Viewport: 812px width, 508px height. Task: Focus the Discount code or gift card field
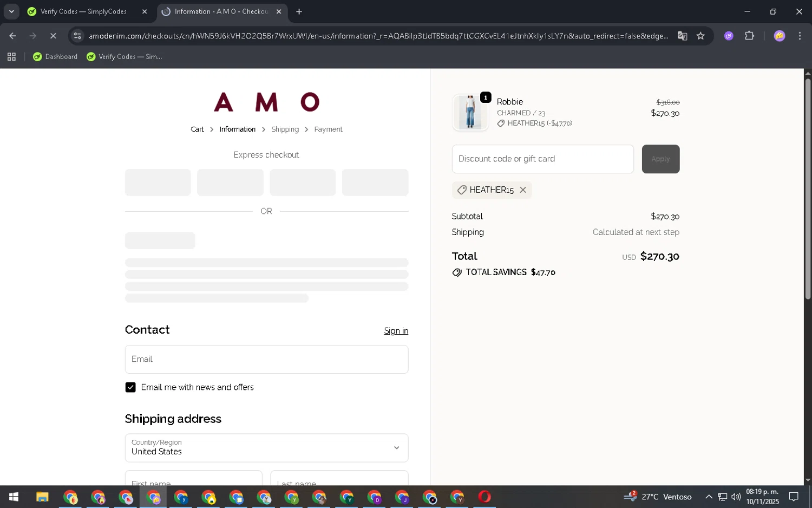(x=542, y=159)
